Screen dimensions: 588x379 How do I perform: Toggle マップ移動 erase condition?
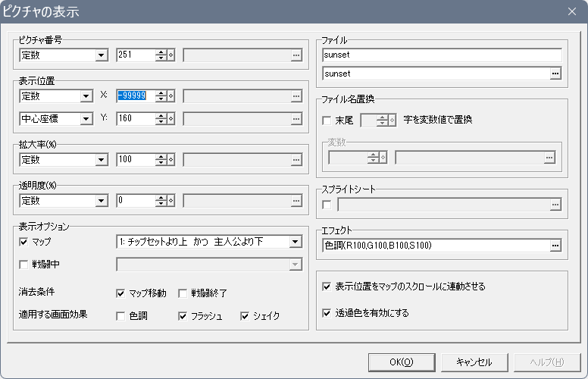click(x=120, y=293)
